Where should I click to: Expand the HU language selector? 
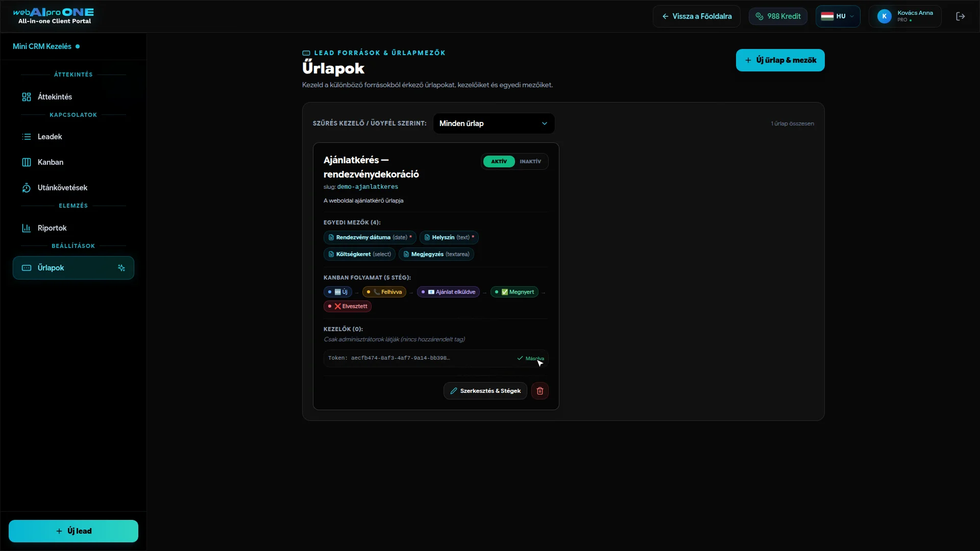tap(838, 16)
